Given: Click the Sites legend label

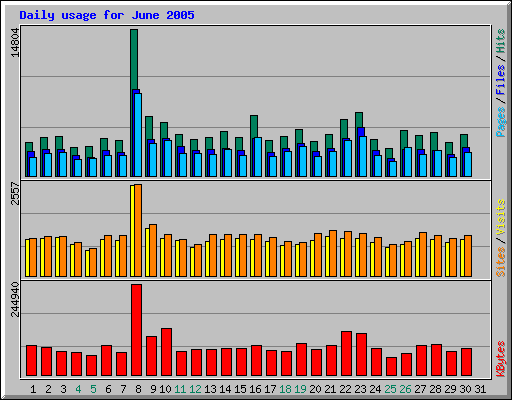Looking at the screenshot, I should 500,262.
